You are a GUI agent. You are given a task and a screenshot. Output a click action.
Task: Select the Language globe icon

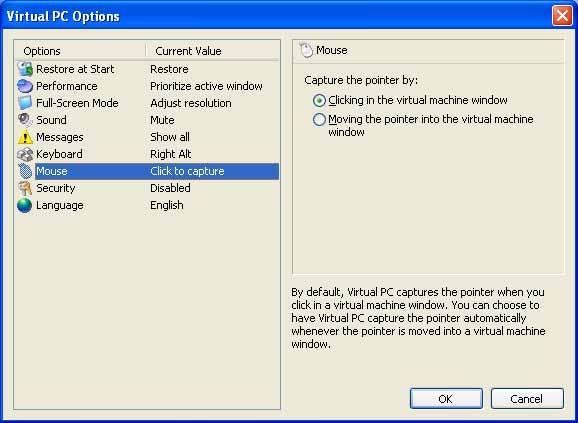(25, 205)
